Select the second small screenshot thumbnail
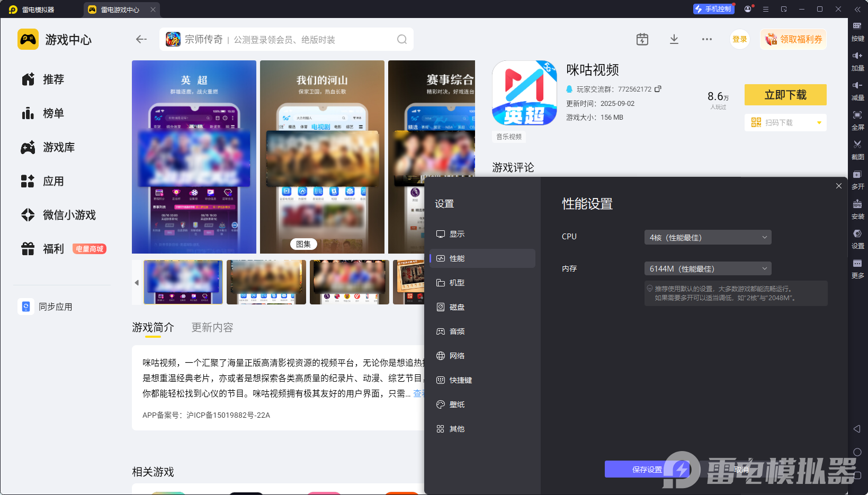This screenshot has height=495, width=868. pyautogui.click(x=266, y=282)
